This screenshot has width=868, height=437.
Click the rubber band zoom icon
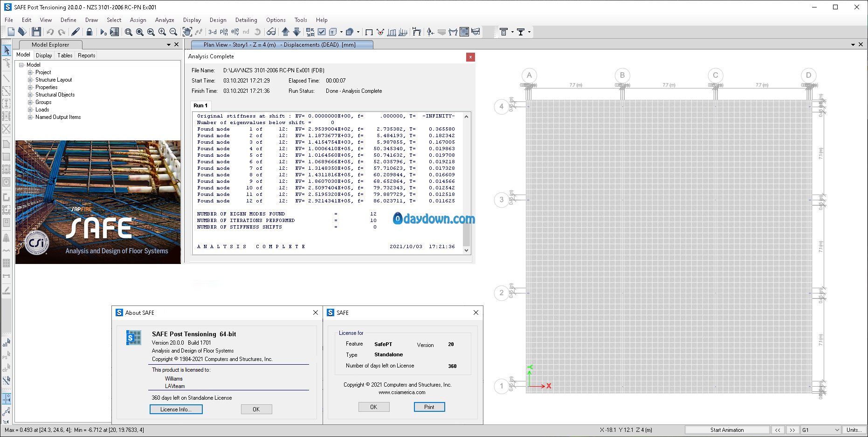point(129,32)
